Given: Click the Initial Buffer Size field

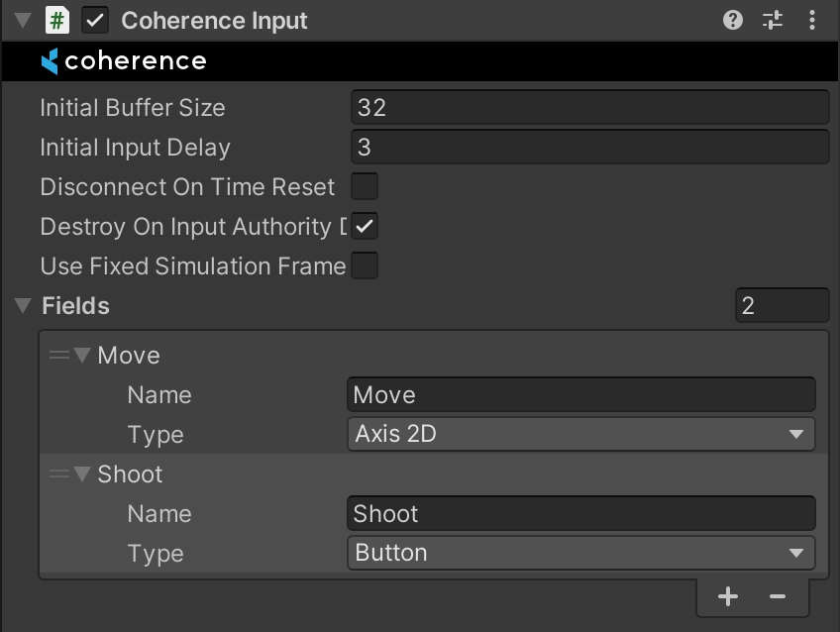Looking at the screenshot, I should 589,107.
